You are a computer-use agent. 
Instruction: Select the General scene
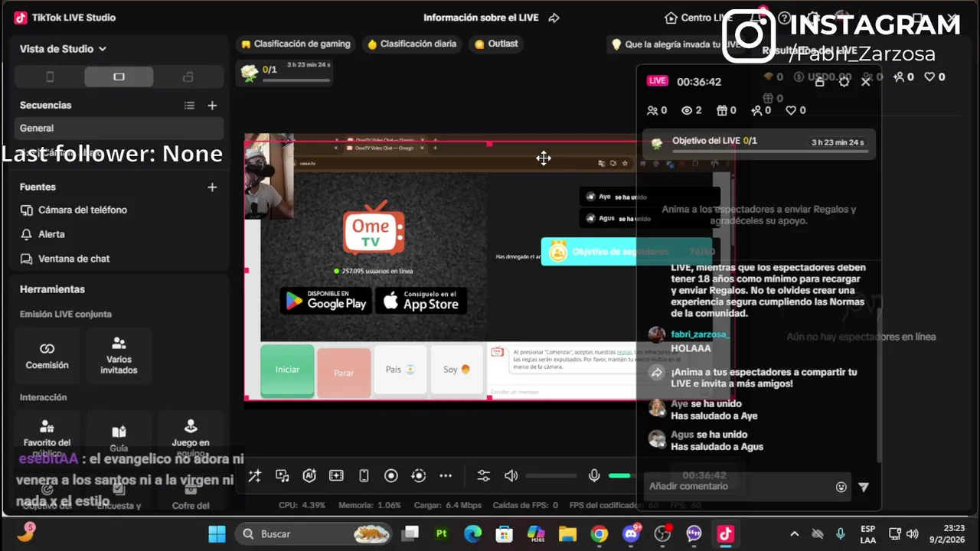[119, 128]
